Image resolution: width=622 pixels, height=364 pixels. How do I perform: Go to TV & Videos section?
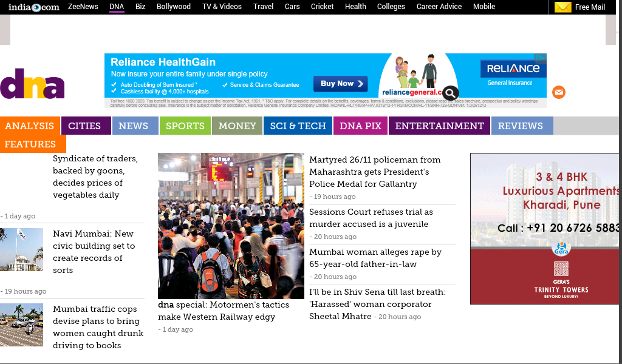(222, 6)
